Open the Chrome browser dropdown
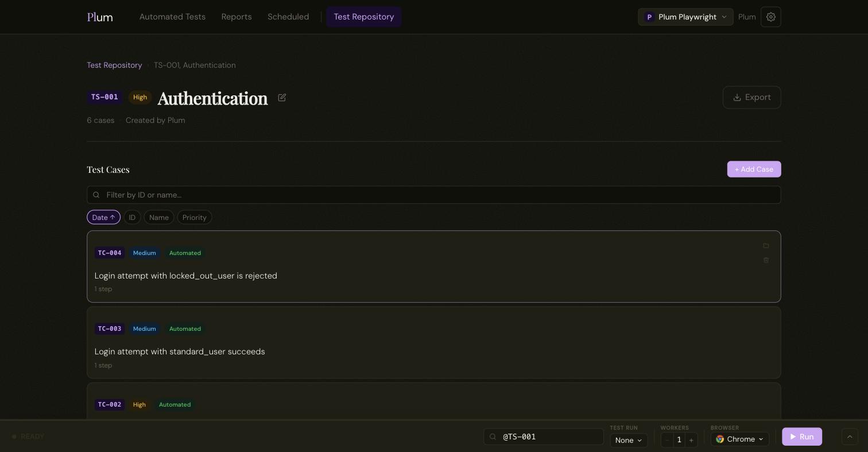Viewport: 868px width, 452px height. coord(740,439)
